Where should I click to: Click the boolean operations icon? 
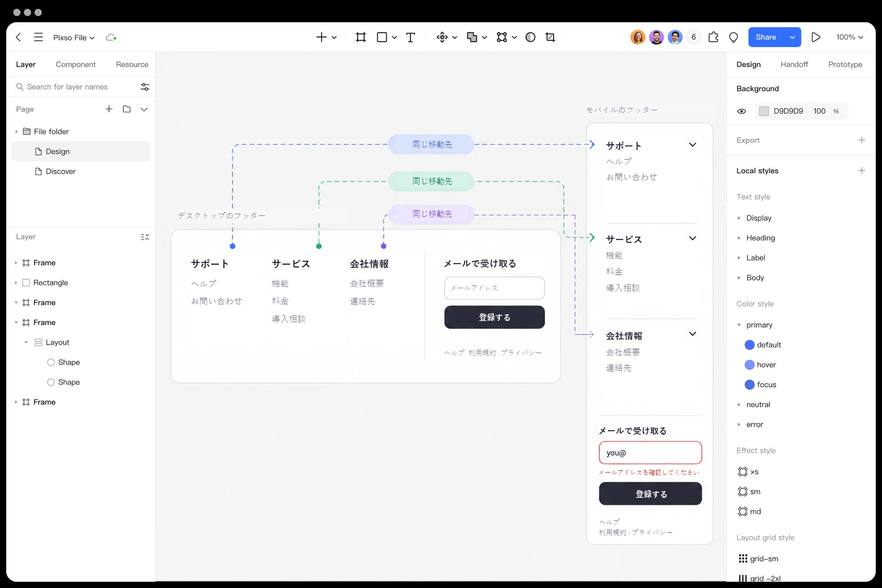[x=472, y=37]
